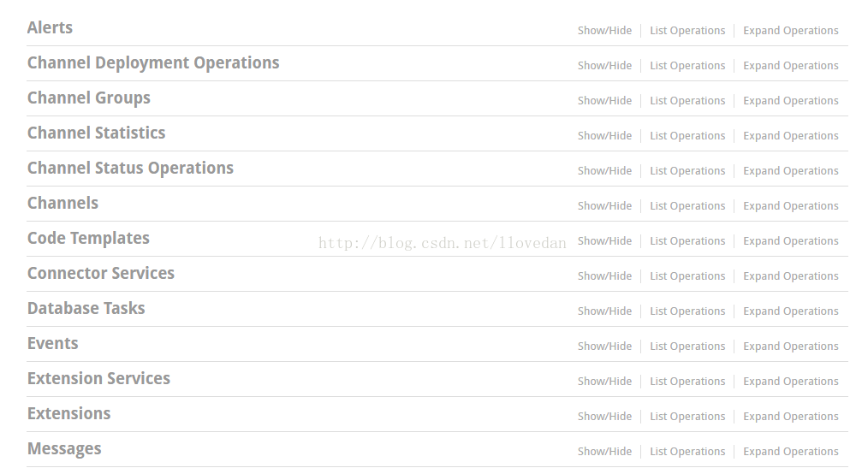This screenshot has height=468, width=868.
Task: Toggle Show/Hide for Messages
Action: click(604, 452)
